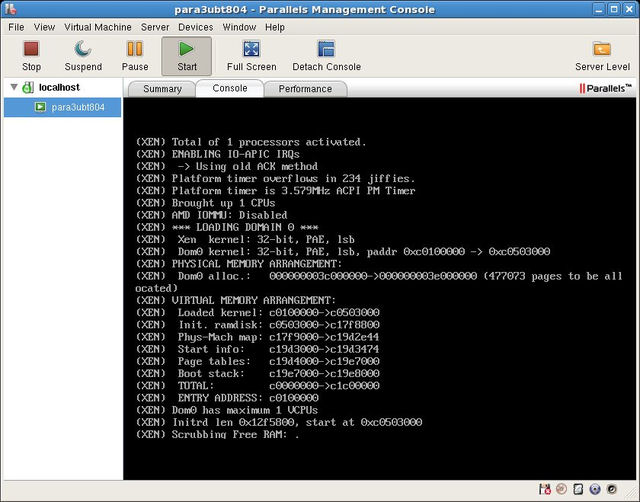Image resolution: width=640 pixels, height=502 pixels.
Task: Close the Parallels Management Console window
Action: [629, 9]
